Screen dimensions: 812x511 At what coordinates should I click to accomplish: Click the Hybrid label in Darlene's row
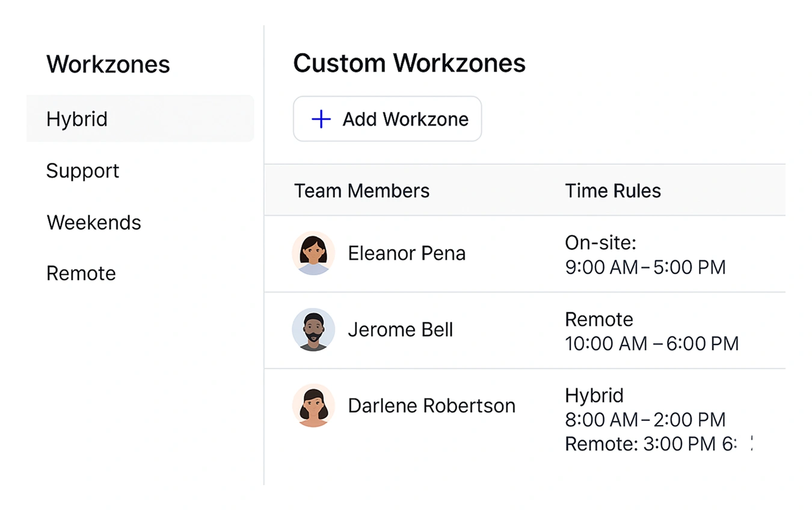594,396
